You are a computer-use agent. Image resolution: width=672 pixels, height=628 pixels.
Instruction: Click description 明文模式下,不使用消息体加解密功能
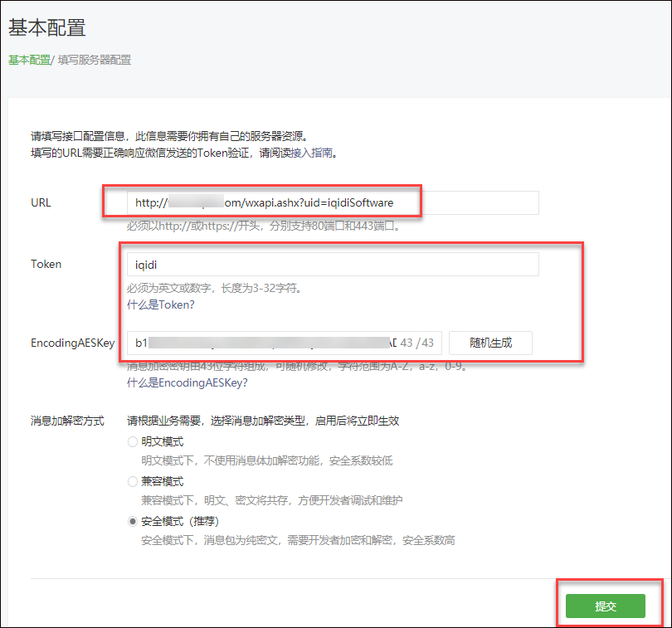(267, 460)
